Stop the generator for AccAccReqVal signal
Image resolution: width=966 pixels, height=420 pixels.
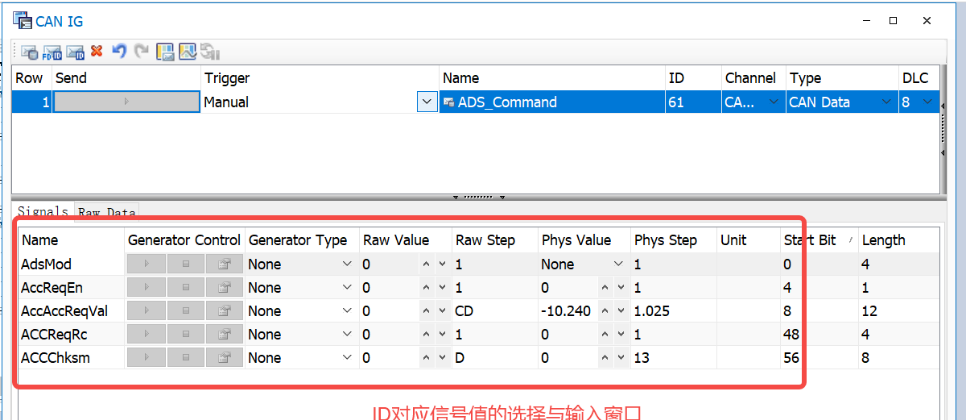point(185,311)
